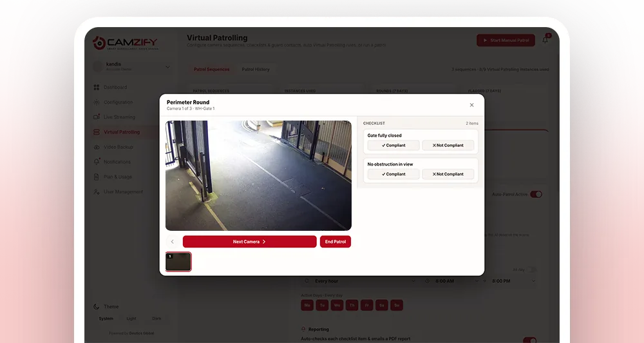Toggle the Mo active day
The image size is (644, 343).
point(307,305)
